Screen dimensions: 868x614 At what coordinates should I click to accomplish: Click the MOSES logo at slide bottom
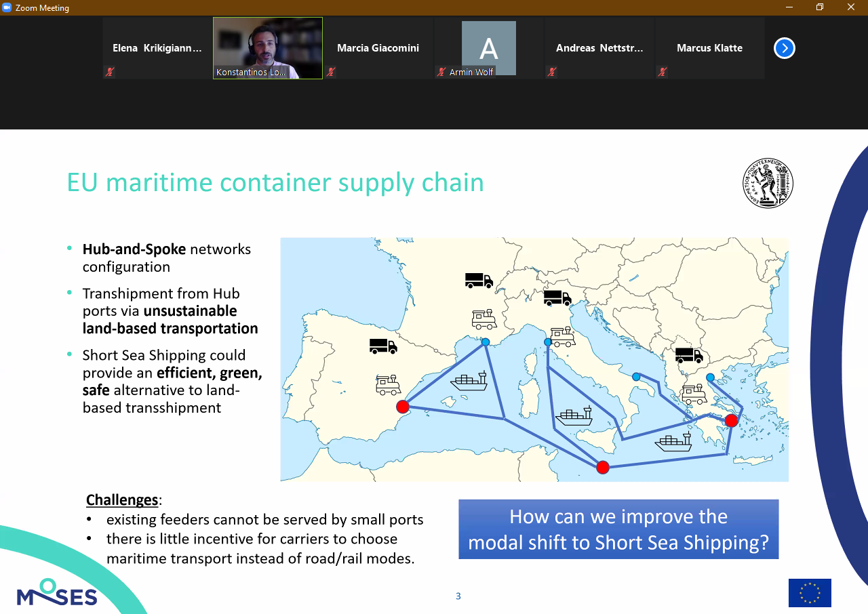tap(57, 592)
